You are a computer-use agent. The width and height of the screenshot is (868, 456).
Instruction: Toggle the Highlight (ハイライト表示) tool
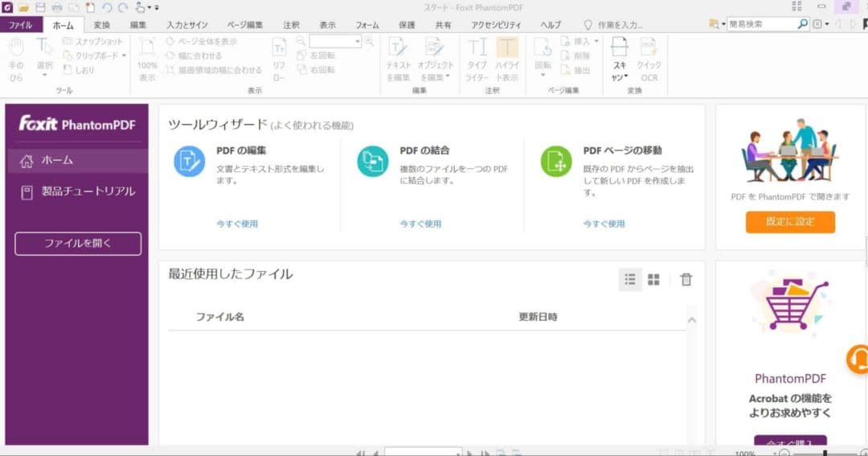point(507,60)
